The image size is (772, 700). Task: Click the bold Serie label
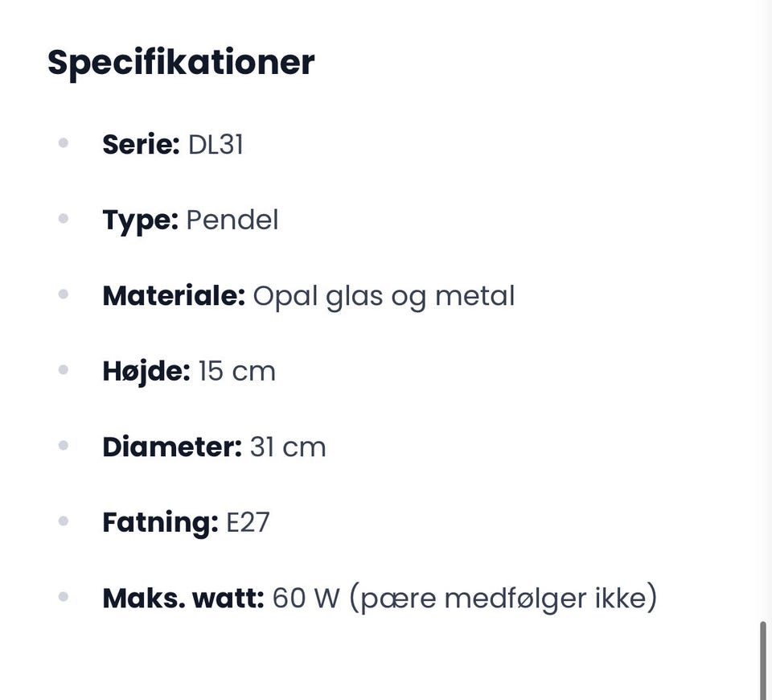(141, 145)
